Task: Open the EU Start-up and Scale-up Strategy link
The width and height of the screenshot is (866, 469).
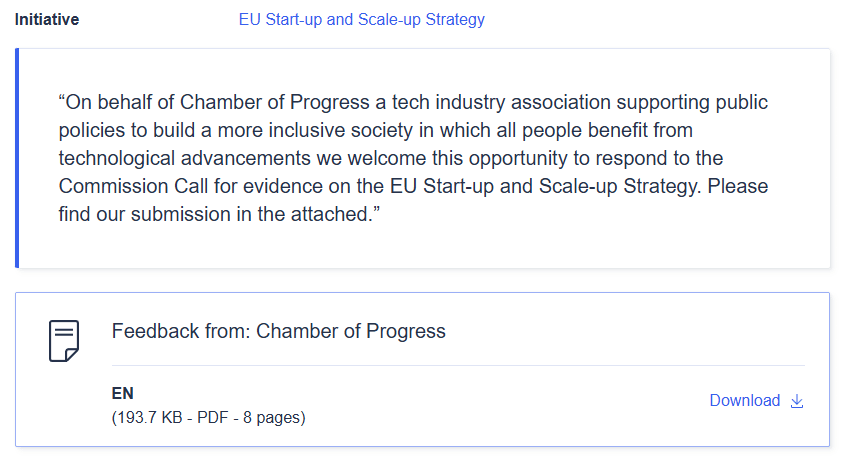Action: click(x=361, y=19)
